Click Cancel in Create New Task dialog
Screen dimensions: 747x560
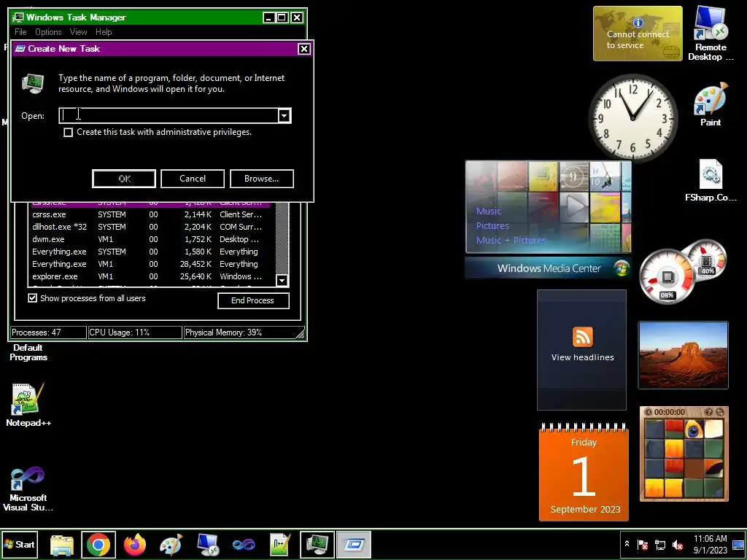coord(193,179)
